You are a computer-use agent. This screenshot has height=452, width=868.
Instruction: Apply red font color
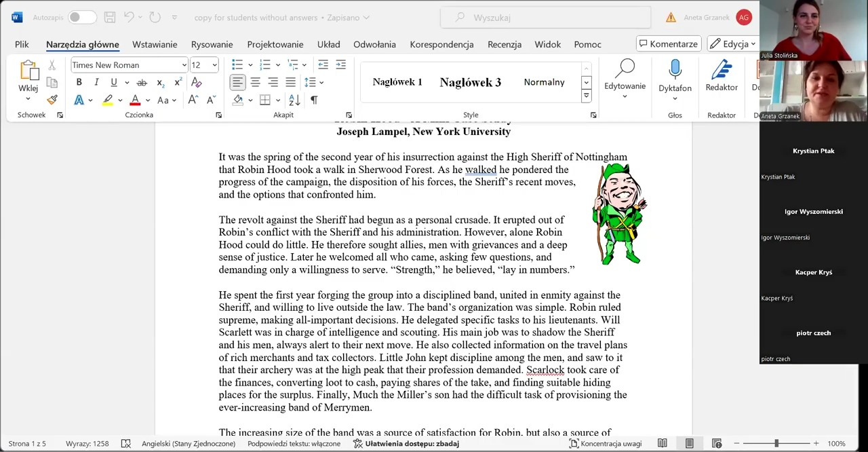[135, 100]
